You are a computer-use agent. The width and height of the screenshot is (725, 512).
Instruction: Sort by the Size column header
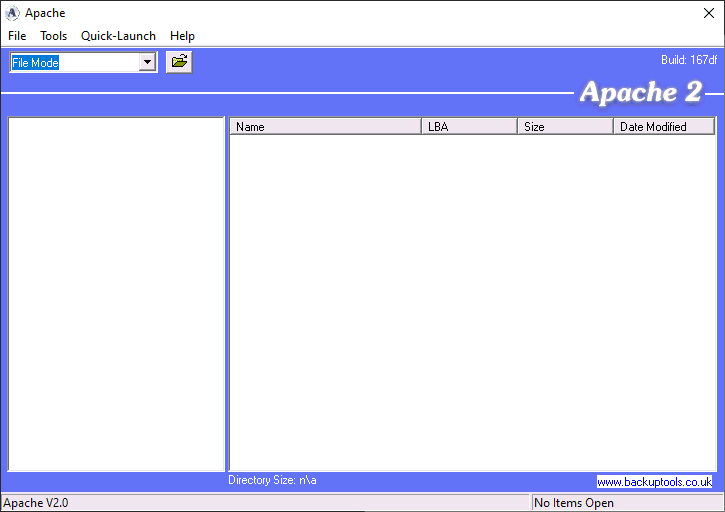[564, 127]
